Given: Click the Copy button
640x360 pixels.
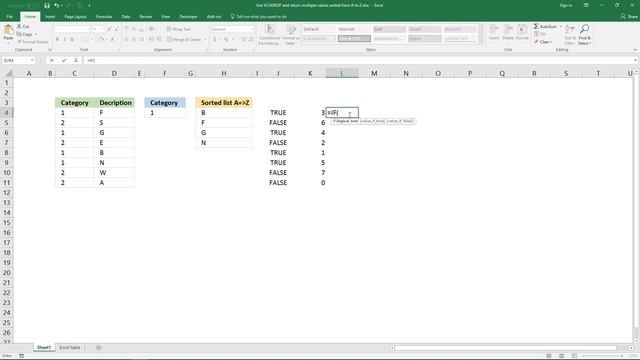Looking at the screenshot, I should [25, 34].
